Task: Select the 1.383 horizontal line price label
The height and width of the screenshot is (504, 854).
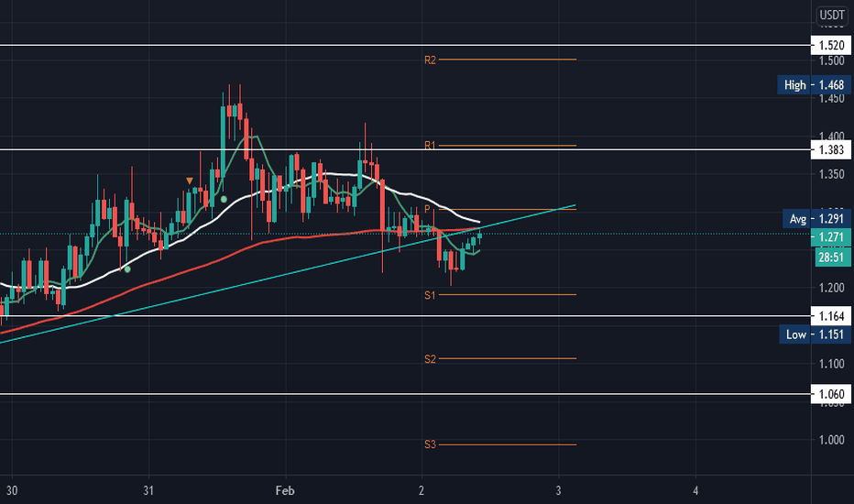Action: tap(830, 150)
